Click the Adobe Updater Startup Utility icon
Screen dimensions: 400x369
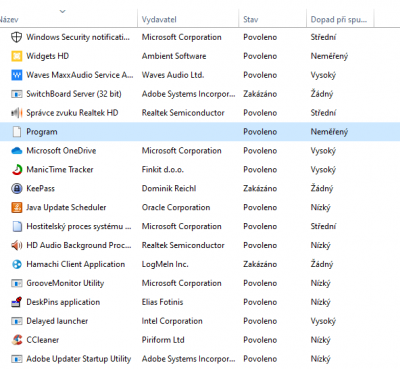point(17,359)
